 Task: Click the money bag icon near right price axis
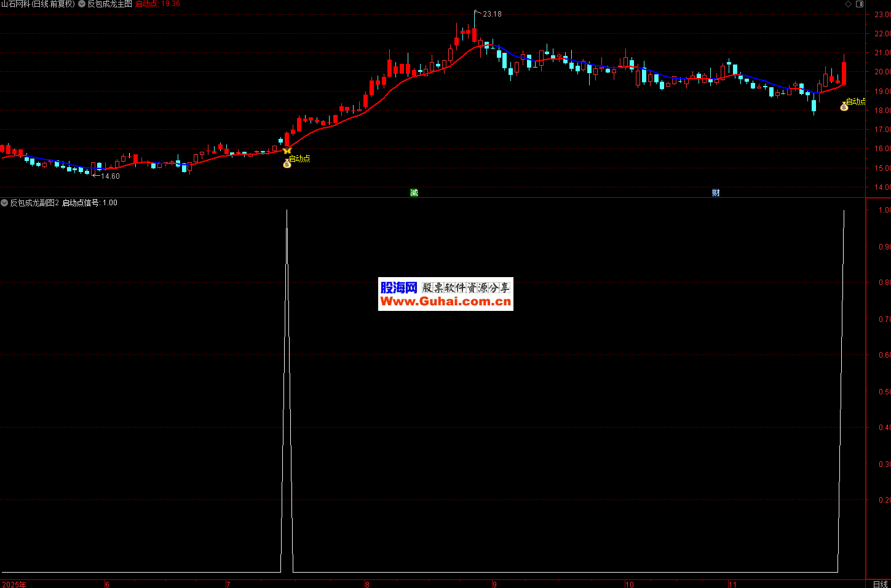(844, 106)
